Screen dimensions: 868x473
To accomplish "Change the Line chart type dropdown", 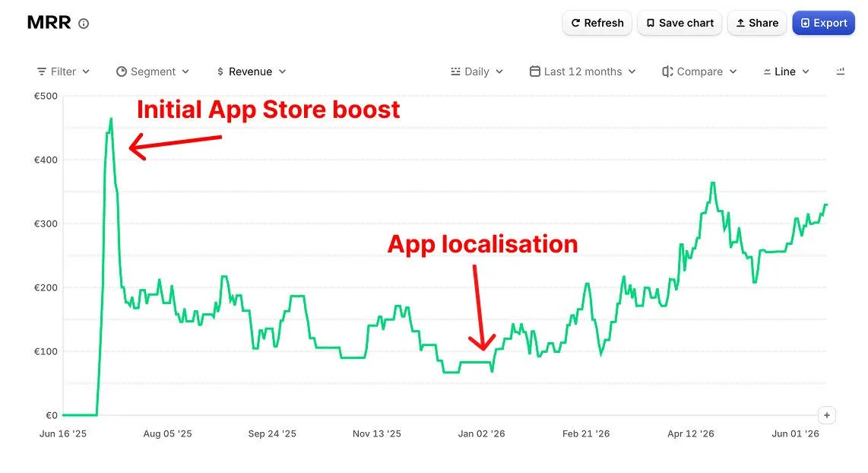I will 786,71.
